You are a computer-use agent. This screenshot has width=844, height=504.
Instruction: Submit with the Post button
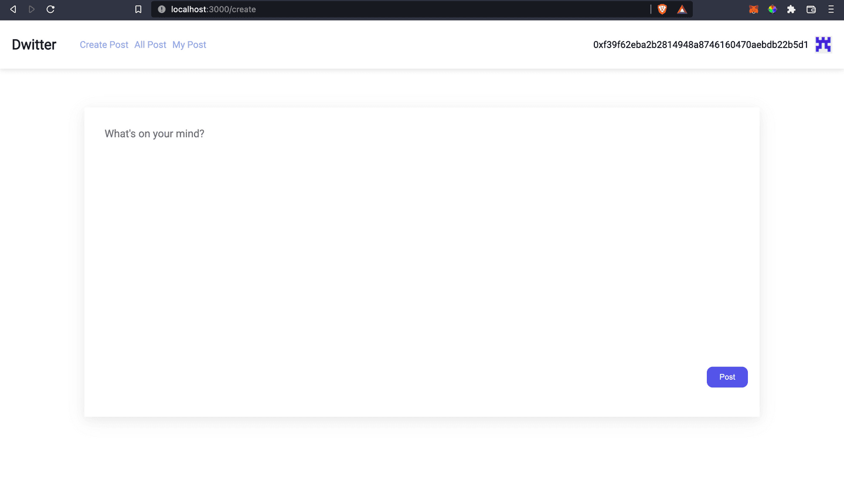coord(727,377)
